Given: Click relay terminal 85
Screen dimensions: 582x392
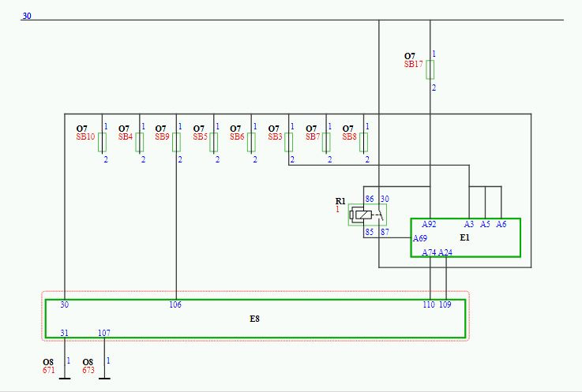Looking at the screenshot, I should (x=370, y=232).
